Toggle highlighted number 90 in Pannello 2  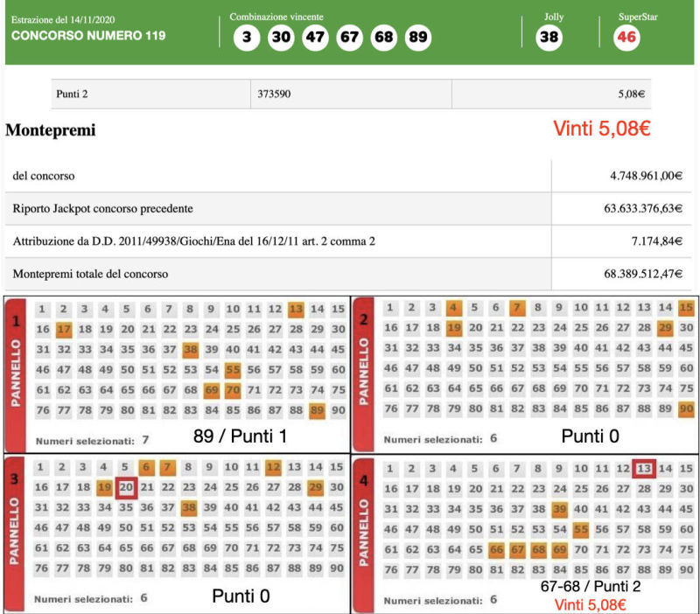click(686, 409)
